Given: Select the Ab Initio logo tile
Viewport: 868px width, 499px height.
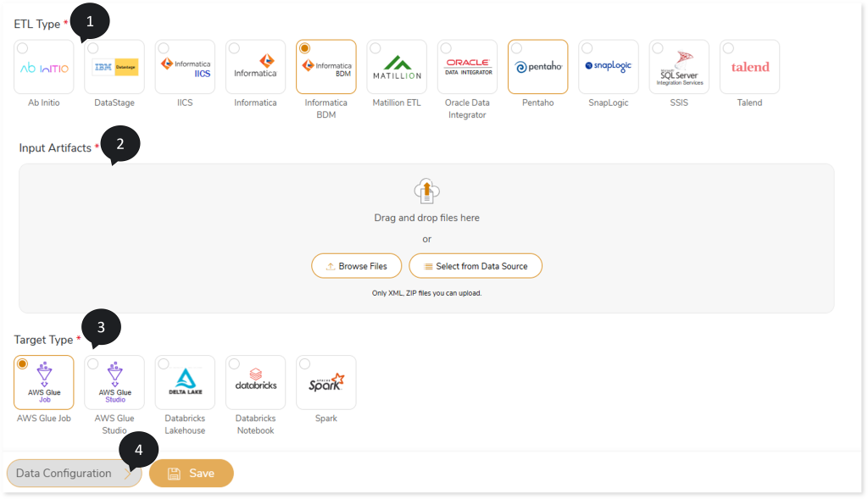Looking at the screenshot, I should 44,68.
